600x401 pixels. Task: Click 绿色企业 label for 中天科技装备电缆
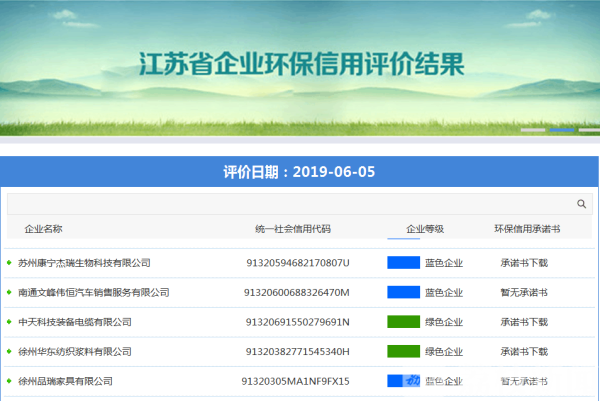tap(444, 322)
